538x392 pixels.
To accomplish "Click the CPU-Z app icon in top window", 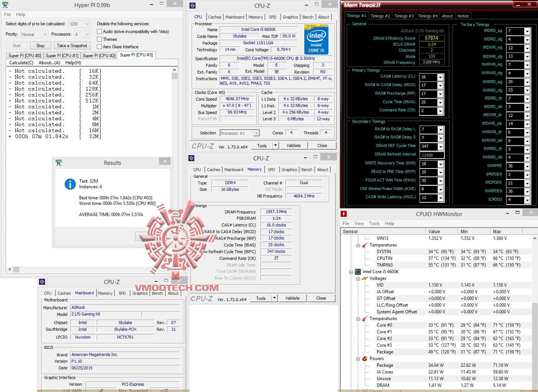I will tap(192, 6).
